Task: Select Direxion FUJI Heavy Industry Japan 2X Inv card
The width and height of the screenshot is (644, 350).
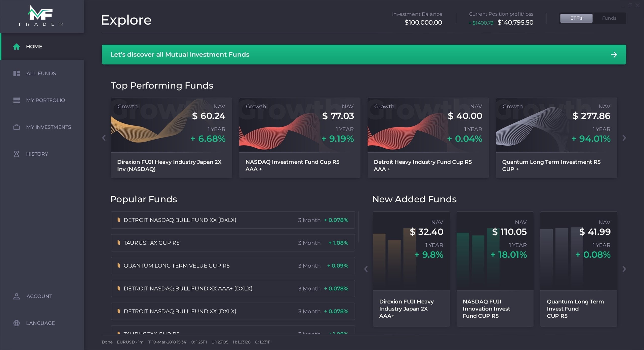Action: (171, 138)
